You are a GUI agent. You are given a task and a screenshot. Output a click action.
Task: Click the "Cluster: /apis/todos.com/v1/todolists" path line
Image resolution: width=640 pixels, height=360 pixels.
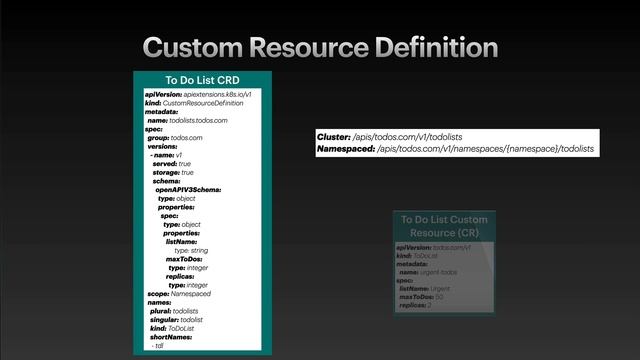click(x=390, y=137)
